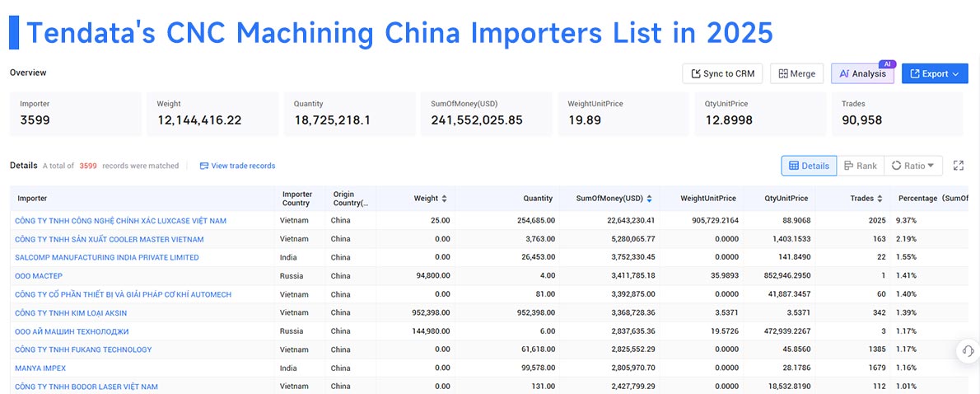Open importer SALCOMP MANUFACTURING INDIA PRIVATE LIMITED
Image resolution: width=980 pixels, height=394 pixels.
[x=107, y=257]
